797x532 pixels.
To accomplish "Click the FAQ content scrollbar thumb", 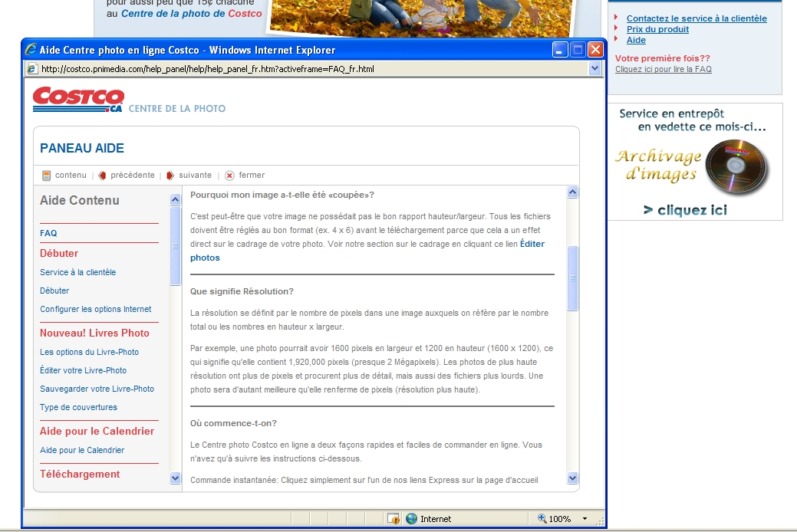I will tap(572, 278).
